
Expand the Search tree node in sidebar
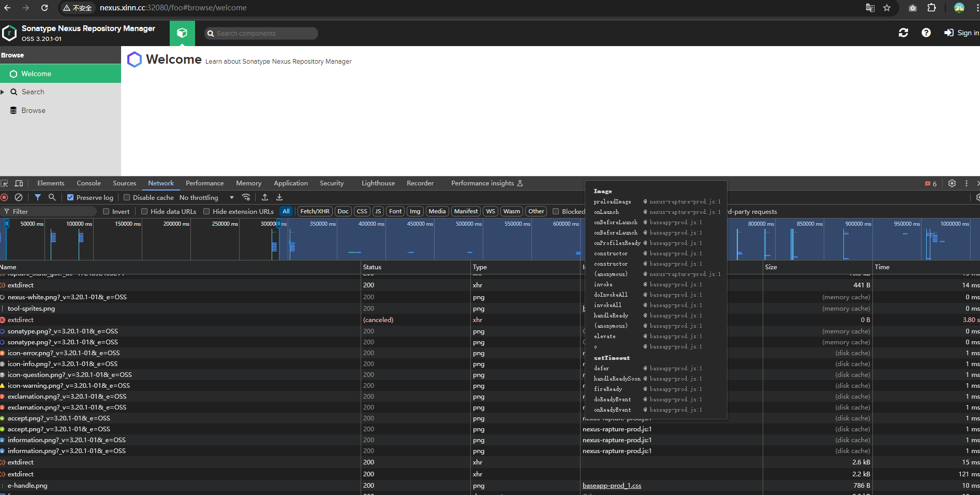(3, 92)
